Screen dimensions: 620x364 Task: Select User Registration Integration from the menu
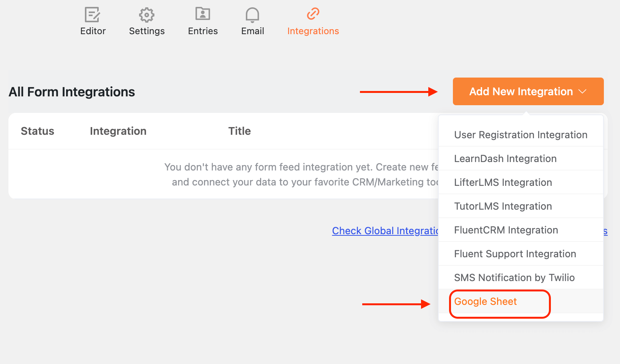pyautogui.click(x=521, y=135)
